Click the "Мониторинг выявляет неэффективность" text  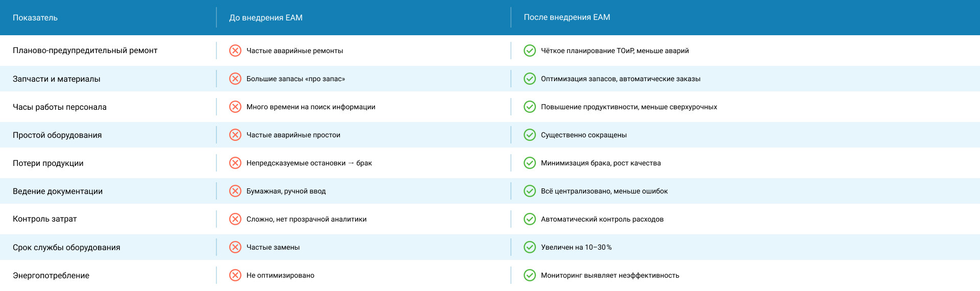pos(610,275)
